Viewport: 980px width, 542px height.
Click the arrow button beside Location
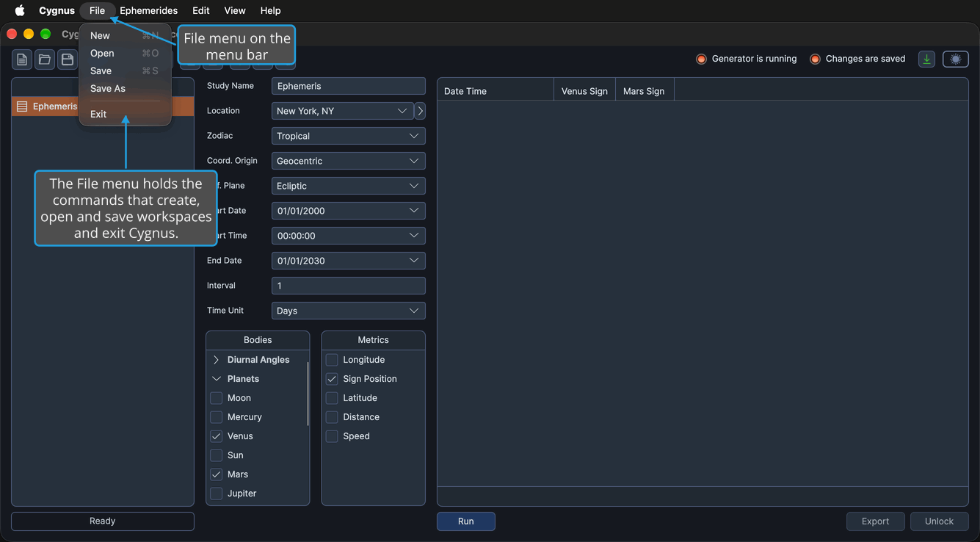point(420,111)
